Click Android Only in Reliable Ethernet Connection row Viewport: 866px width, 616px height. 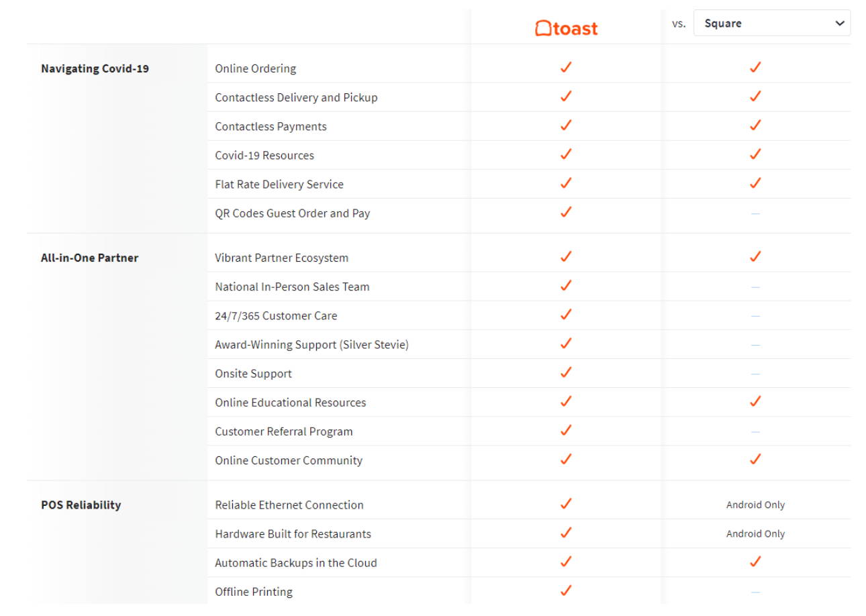pos(755,505)
